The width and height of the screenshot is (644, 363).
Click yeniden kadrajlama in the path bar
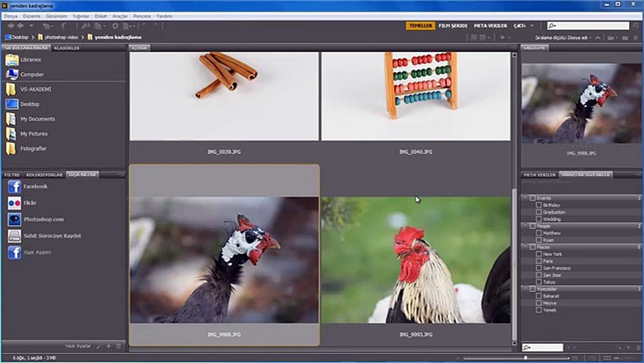click(118, 37)
